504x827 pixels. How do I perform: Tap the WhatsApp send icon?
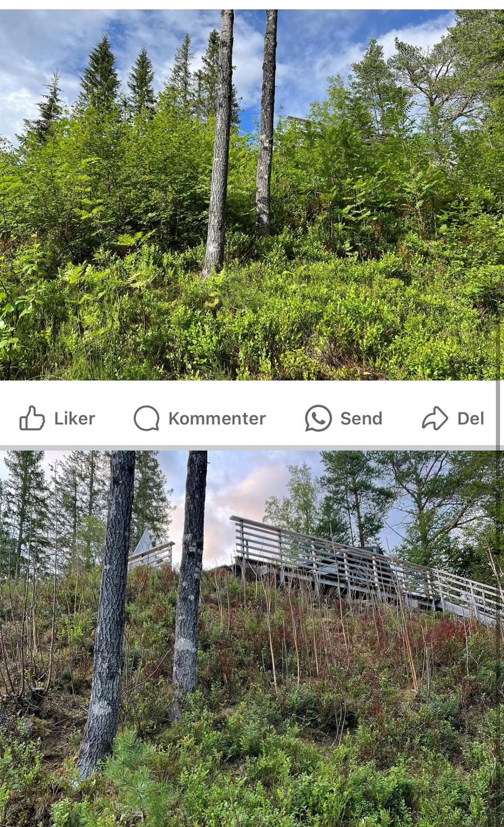[318, 418]
